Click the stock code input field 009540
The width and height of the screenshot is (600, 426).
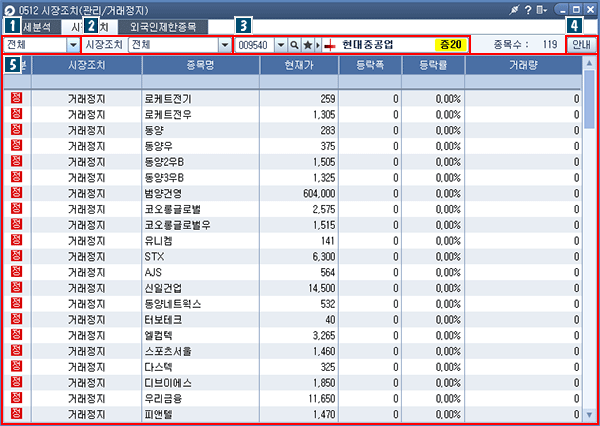[256, 45]
